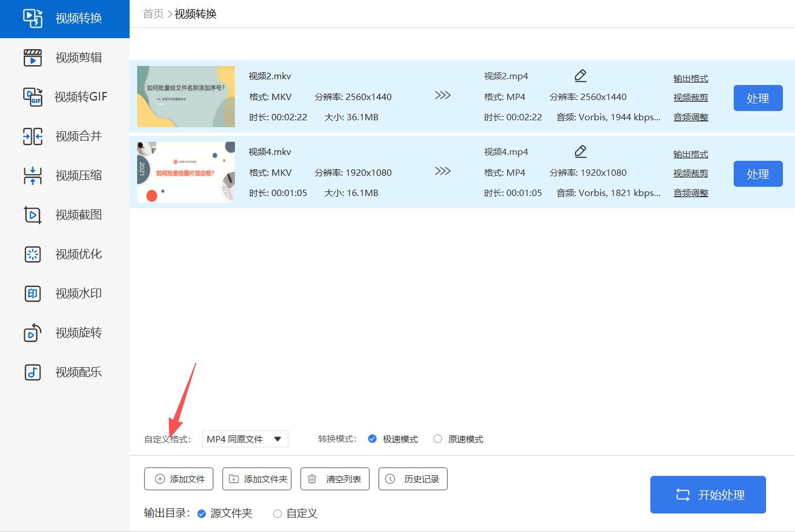Click the 视频转换 sidebar icon
The image size is (795, 532).
coord(32,18)
